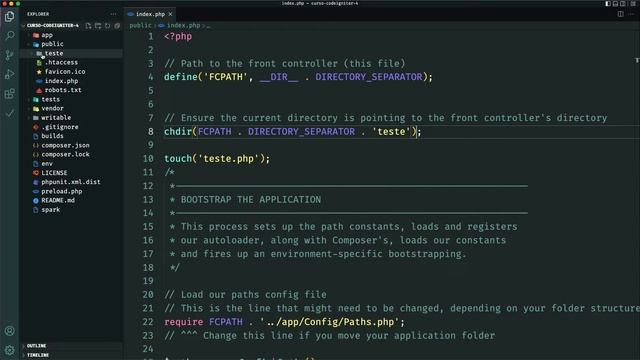Open composer.json file
Screen dimensions: 640x360
[x=65, y=145]
